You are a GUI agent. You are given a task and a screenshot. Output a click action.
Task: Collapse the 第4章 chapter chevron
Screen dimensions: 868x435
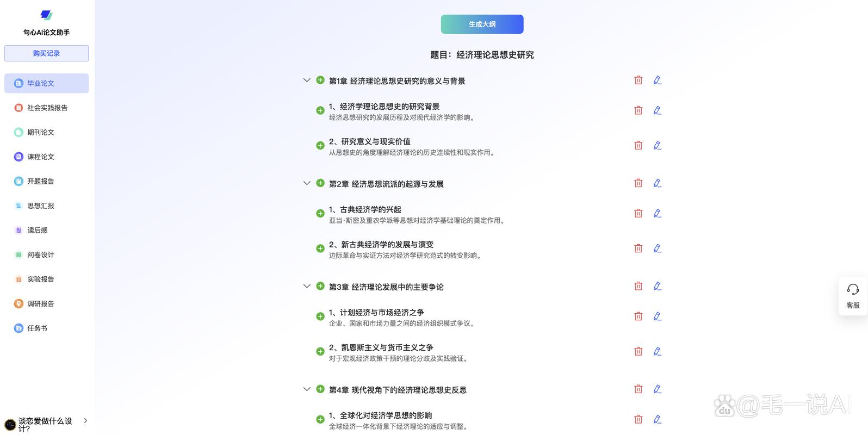click(307, 389)
